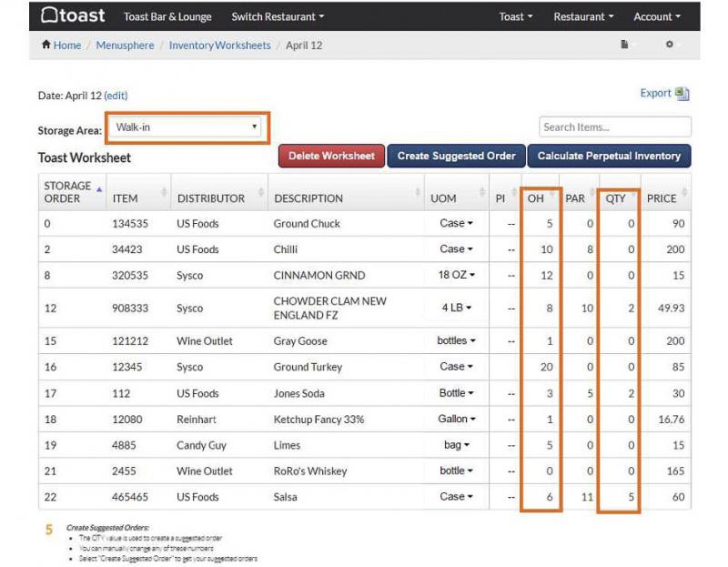Open bottle dropdown for RoRo's Whiskey
Image resolution: width=728 pixels, height=567 pixels.
[x=457, y=471]
